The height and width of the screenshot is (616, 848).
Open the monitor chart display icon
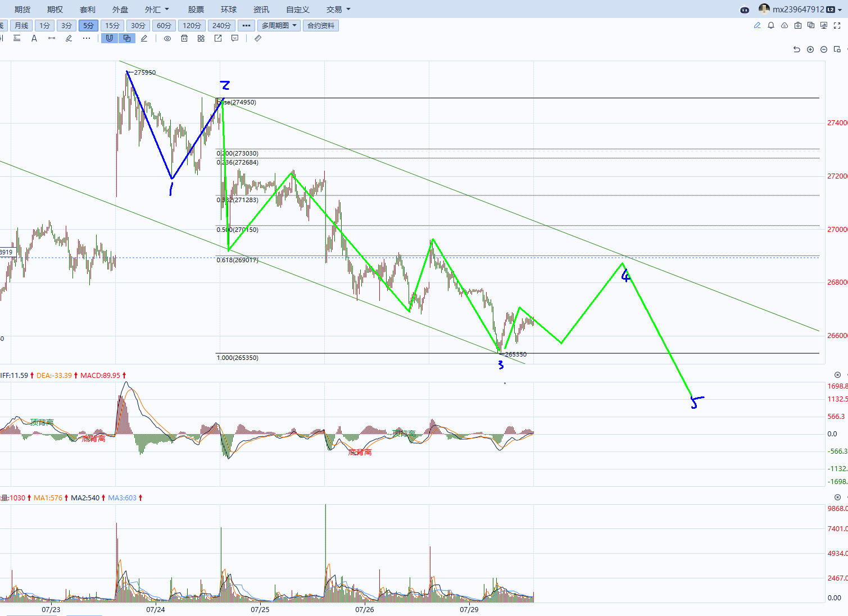point(824,25)
